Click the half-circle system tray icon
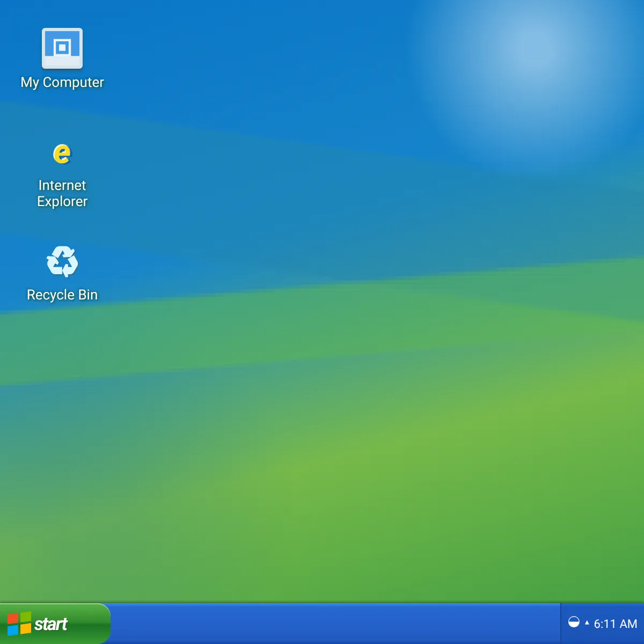Viewport: 644px width, 644px height. pos(574,623)
